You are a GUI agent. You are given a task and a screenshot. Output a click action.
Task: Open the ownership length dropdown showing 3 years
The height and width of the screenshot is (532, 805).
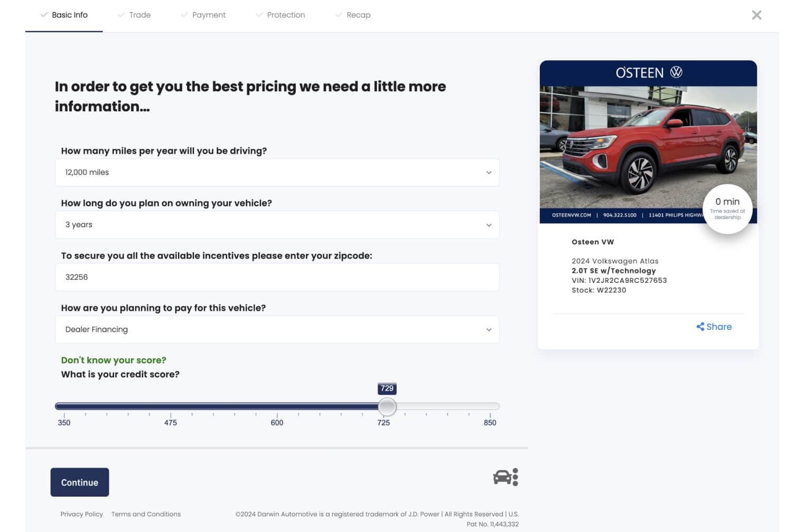tap(277, 225)
